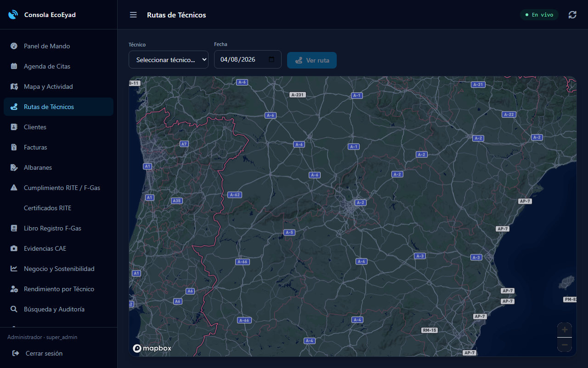Open Evidencias CAE page
The width and height of the screenshot is (588, 368).
[x=58, y=248]
